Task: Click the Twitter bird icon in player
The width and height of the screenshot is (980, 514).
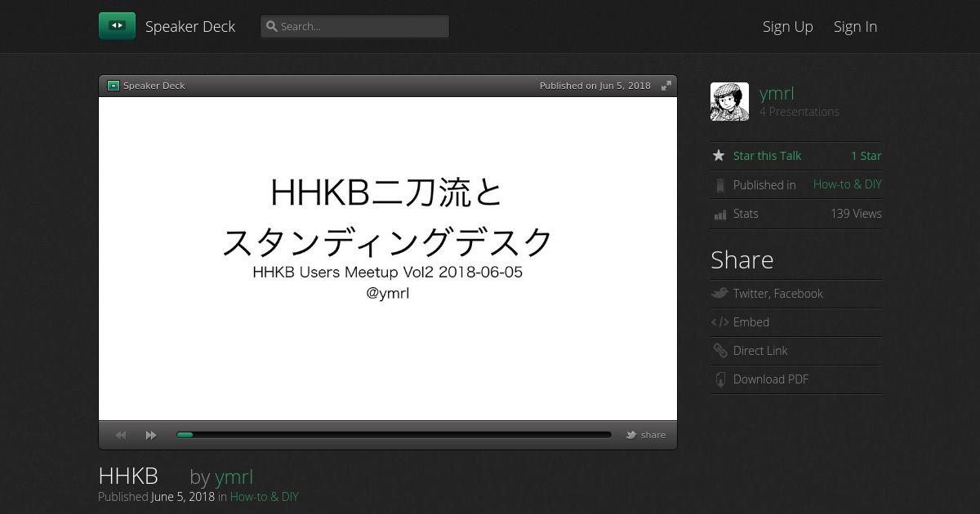Action: click(x=630, y=435)
